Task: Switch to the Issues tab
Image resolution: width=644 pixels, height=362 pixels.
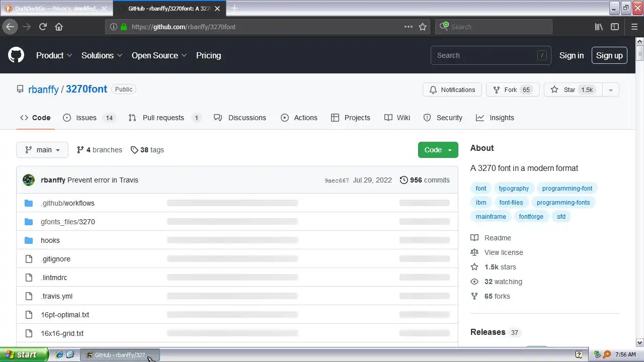Action: coord(89,118)
